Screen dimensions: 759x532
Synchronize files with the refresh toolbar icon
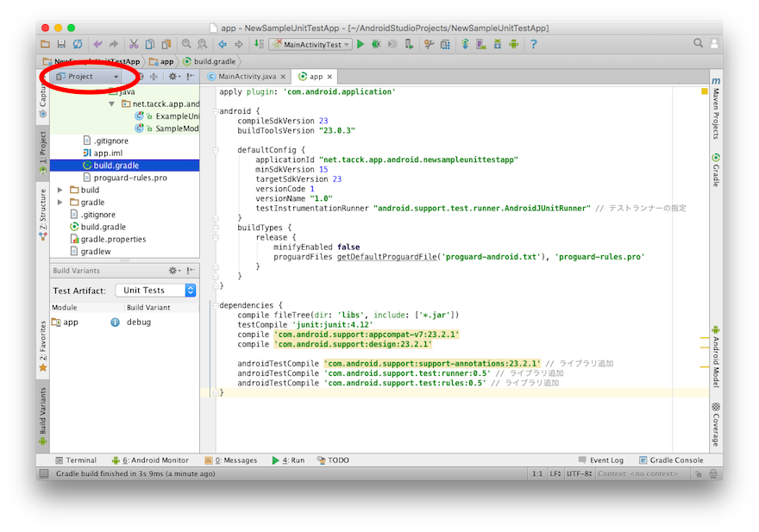click(78, 44)
